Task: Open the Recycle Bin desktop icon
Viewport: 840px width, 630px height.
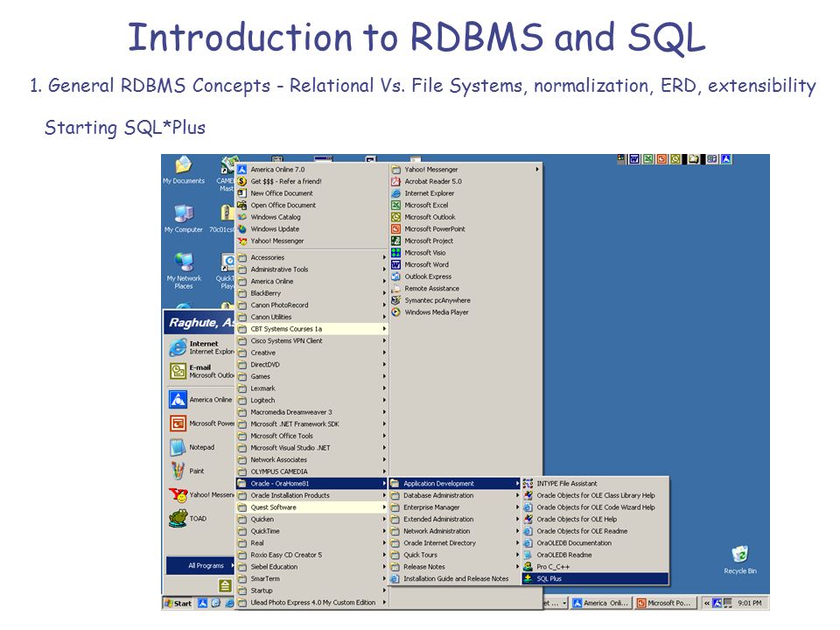Action: click(740, 560)
